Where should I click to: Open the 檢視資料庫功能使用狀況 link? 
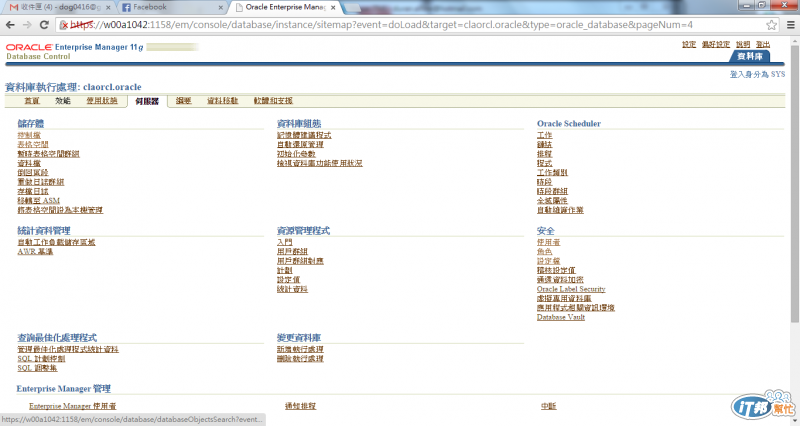pyautogui.click(x=319, y=163)
